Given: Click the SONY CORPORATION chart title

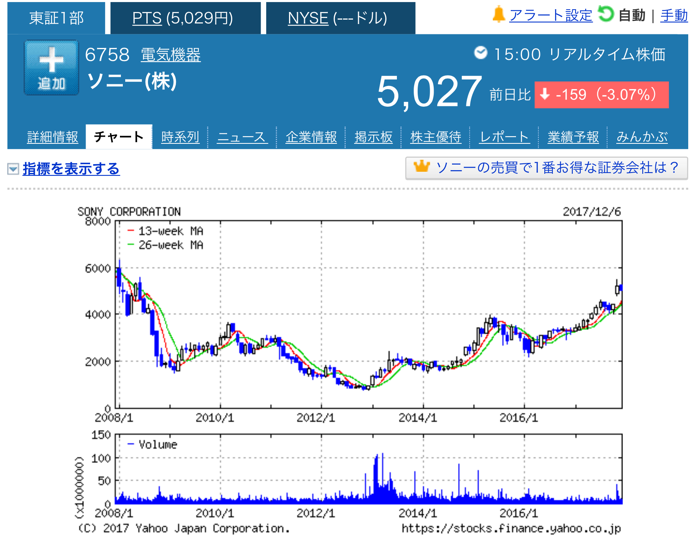Looking at the screenshot, I should [x=129, y=211].
